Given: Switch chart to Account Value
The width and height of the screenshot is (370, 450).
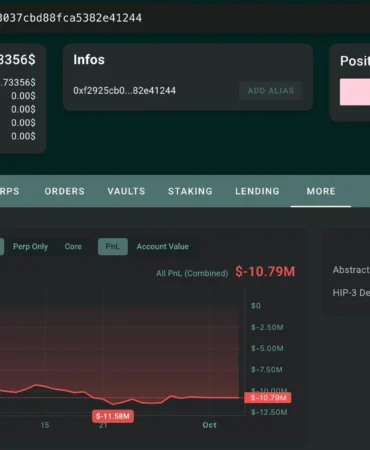Looking at the screenshot, I should click(x=163, y=247).
